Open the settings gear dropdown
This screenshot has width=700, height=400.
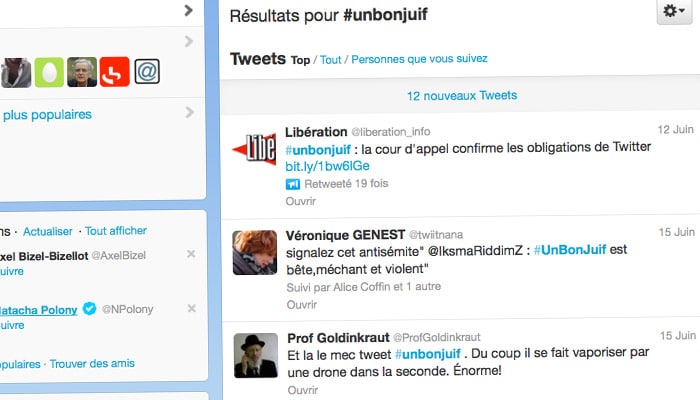tap(674, 11)
